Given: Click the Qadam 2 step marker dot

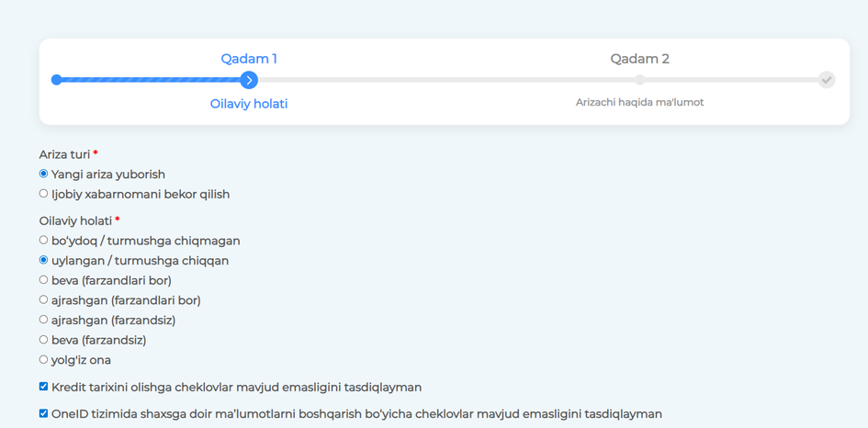Looking at the screenshot, I should (640, 80).
